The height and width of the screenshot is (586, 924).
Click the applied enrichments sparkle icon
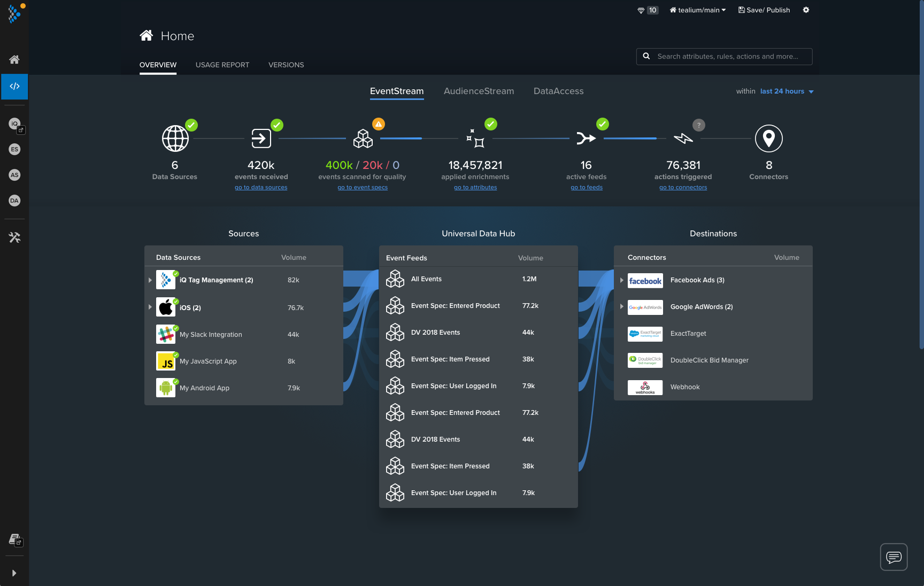tap(475, 138)
